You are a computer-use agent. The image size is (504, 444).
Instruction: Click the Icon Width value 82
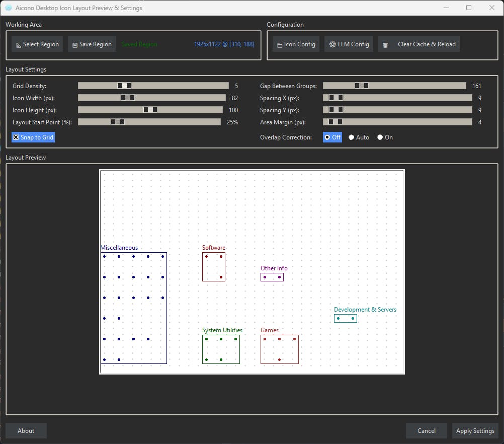click(235, 98)
